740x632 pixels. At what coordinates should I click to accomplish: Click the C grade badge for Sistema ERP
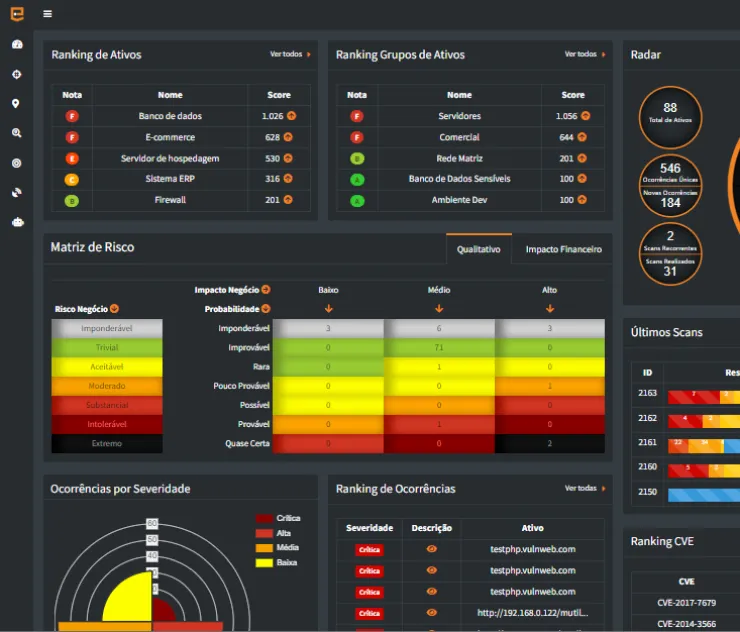[72, 180]
